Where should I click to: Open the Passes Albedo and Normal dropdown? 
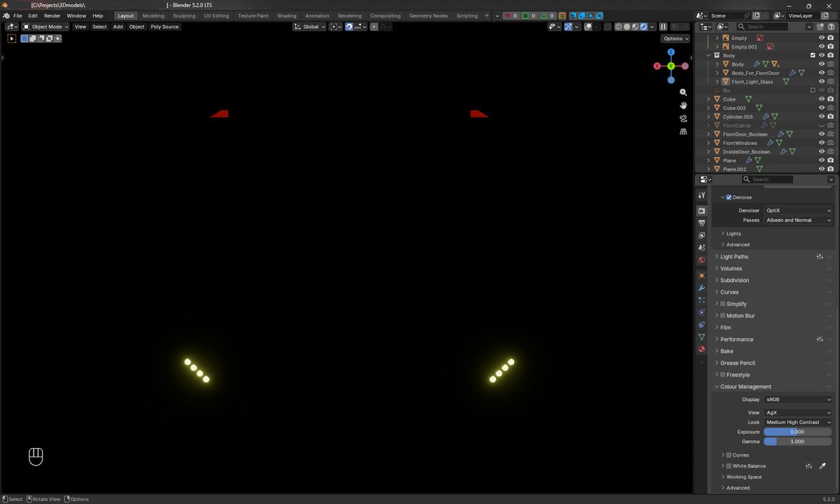[798, 220]
